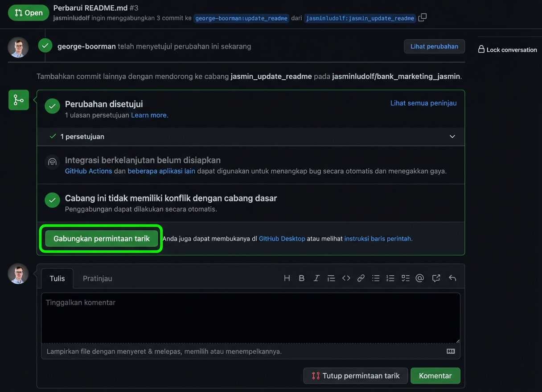Click the green check next to george-boorman
This screenshot has width=542, height=392.
45,45
